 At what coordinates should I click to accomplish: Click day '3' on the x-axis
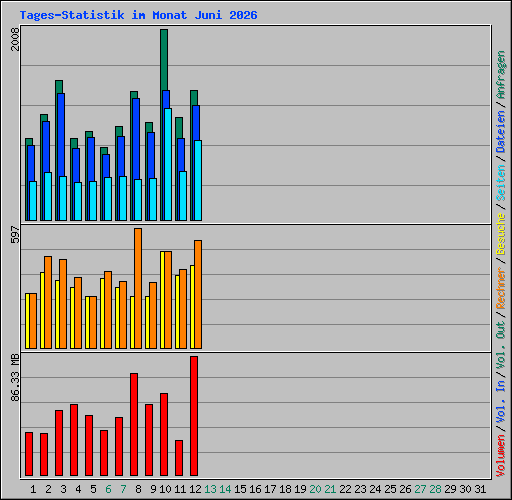click(x=63, y=489)
